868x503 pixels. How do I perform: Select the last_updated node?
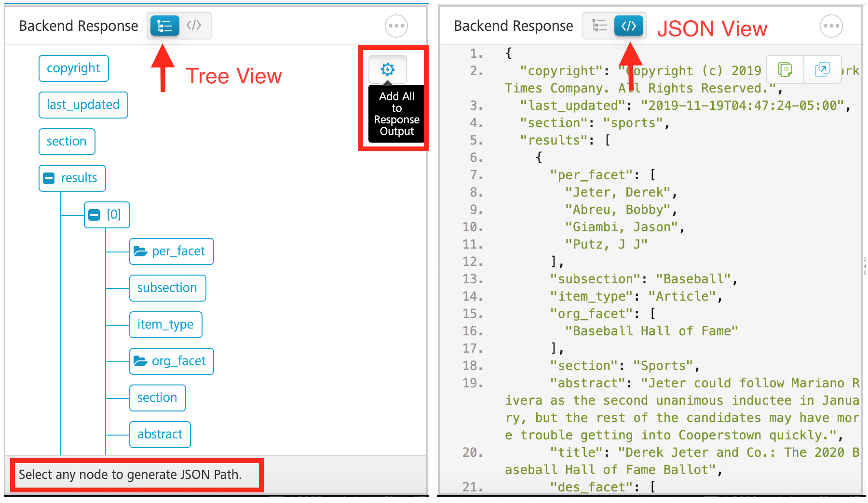pos(83,105)
